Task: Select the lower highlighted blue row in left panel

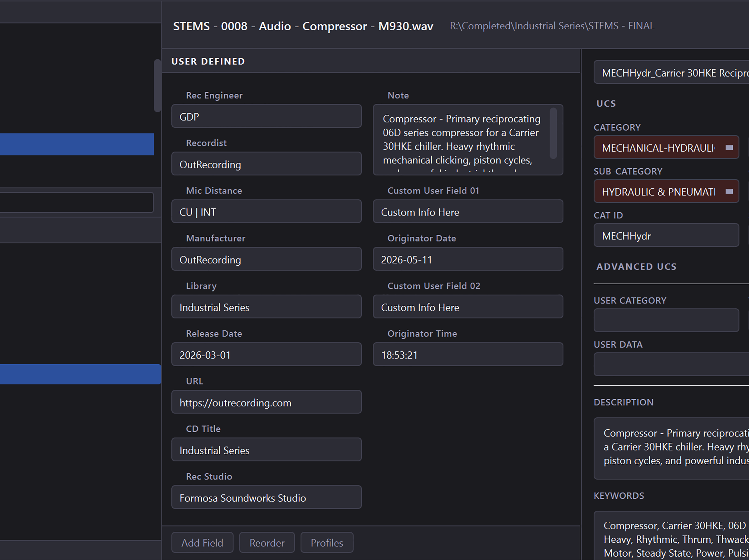Action: pos(80,374)
